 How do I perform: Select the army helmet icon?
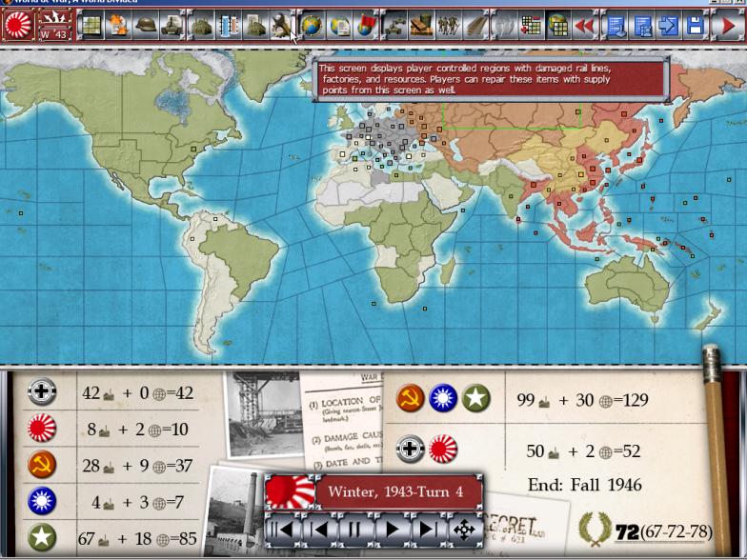[x=145, y=25]
